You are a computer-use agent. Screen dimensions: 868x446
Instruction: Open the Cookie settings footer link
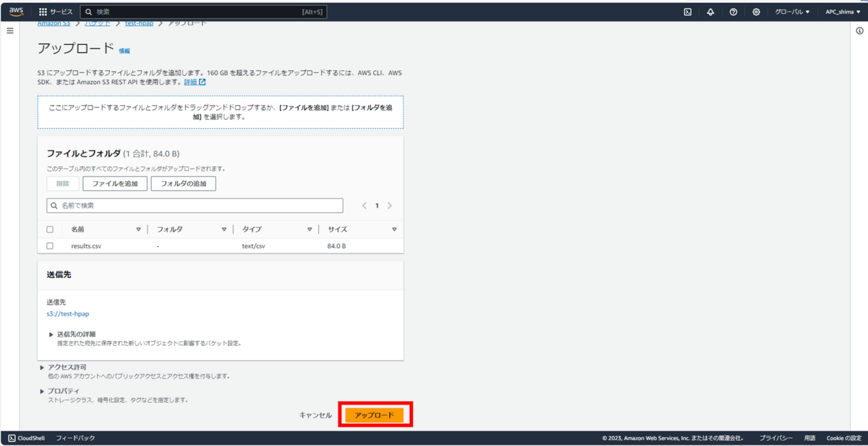(x=843, y=438)
